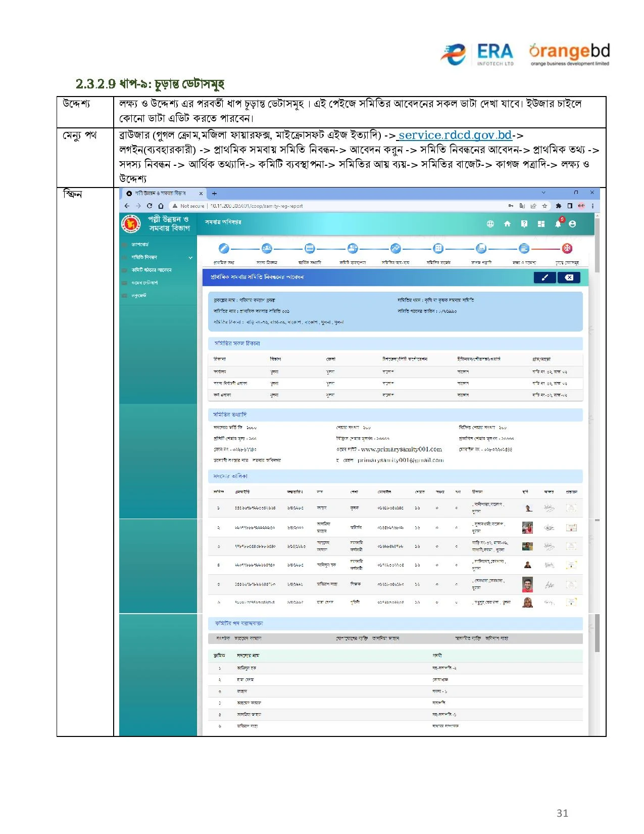
Task: Click the pencil edit button on application bar
Action: [x=545, y=277]
